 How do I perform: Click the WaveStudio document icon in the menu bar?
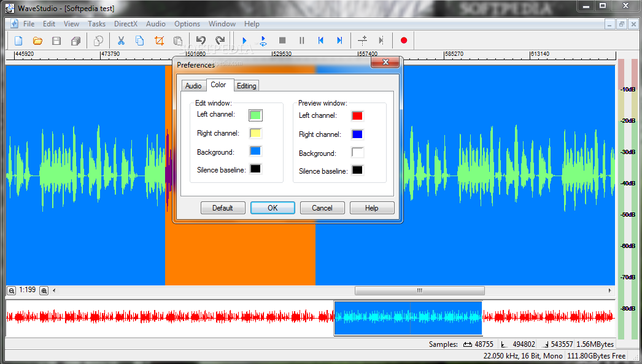14,24
